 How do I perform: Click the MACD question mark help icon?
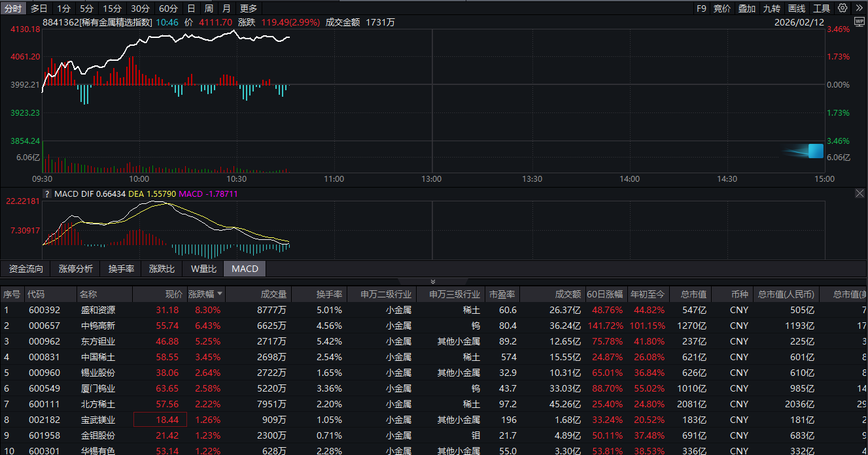(47, 194)
